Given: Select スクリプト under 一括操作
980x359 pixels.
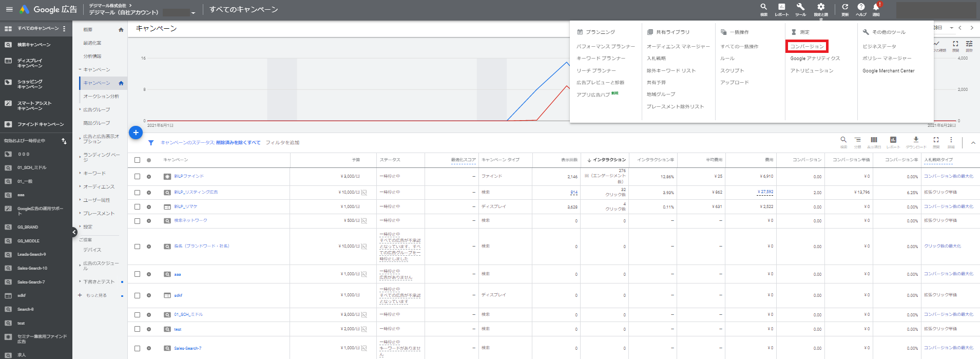Looking at the screenshot, I should (732, 71).
